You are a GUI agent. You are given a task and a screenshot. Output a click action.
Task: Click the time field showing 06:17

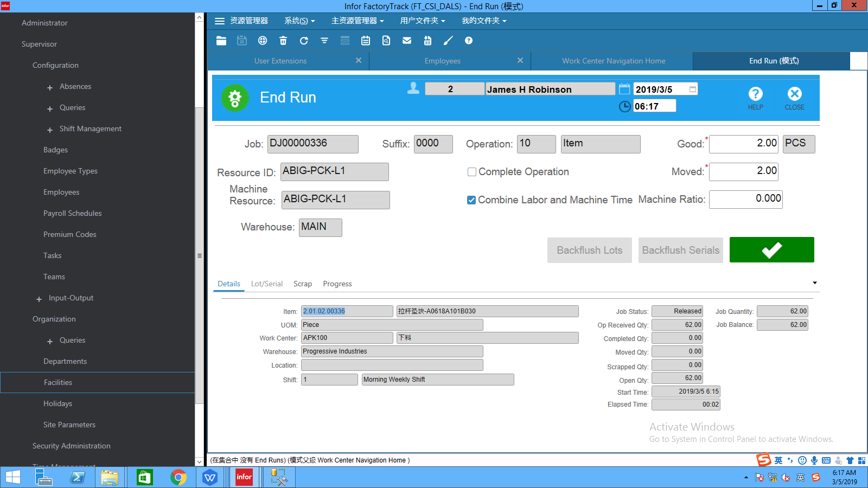pyautogui.click(x=655, y=106)
